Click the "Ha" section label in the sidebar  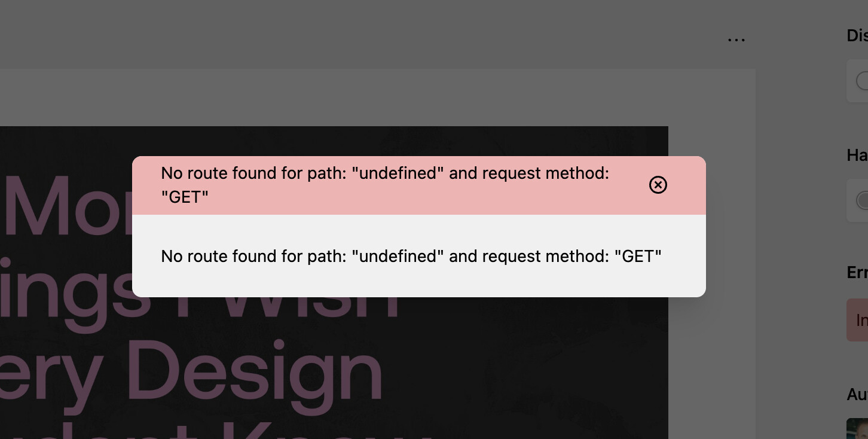[857, 156]
